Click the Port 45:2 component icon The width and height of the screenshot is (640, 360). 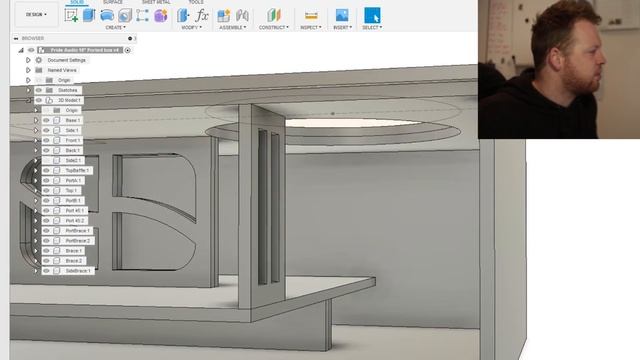[x=57, y=221]
